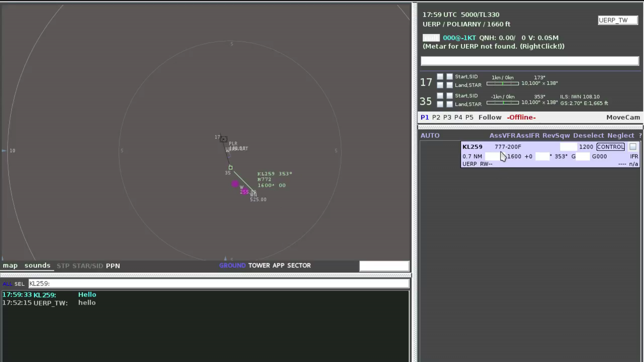Tick the first checkbox for runway 17 Start,SID
Viewport: 644px width, 362px height.
click(x=440, y=76)
